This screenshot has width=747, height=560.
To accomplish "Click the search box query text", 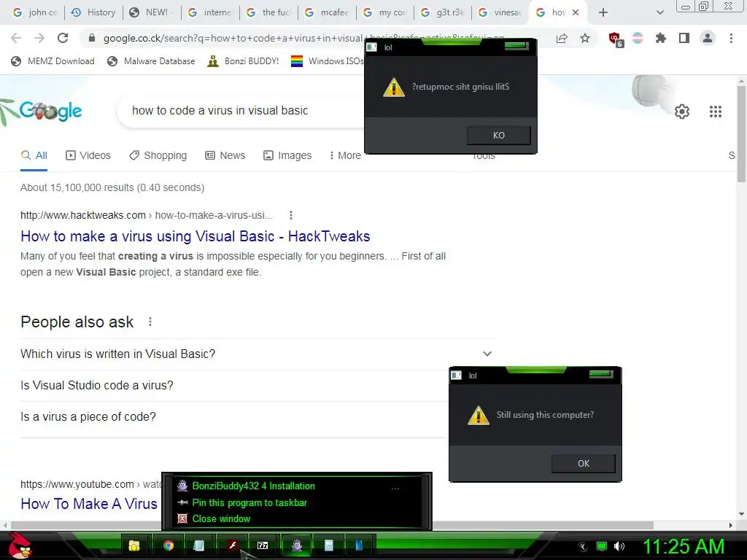I will [x=220, y=111].
